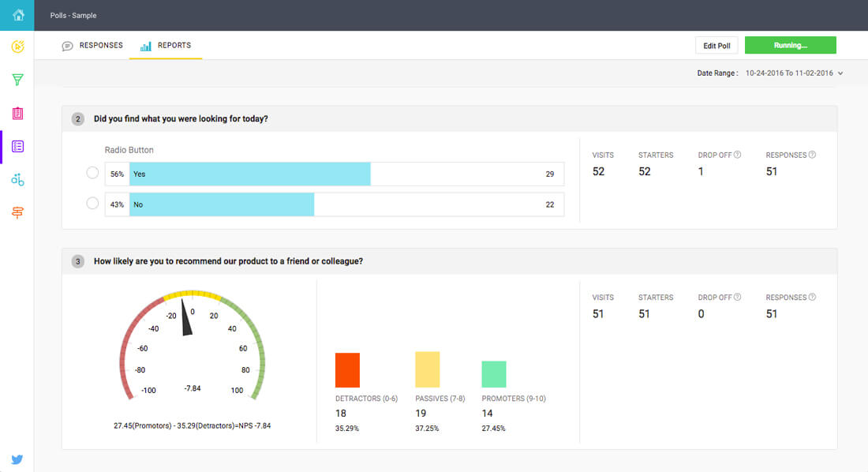This screenshot has height=472, width=868.
Task: Open the orange signpost icon in sidebar
Action: [x=17, y=213]
